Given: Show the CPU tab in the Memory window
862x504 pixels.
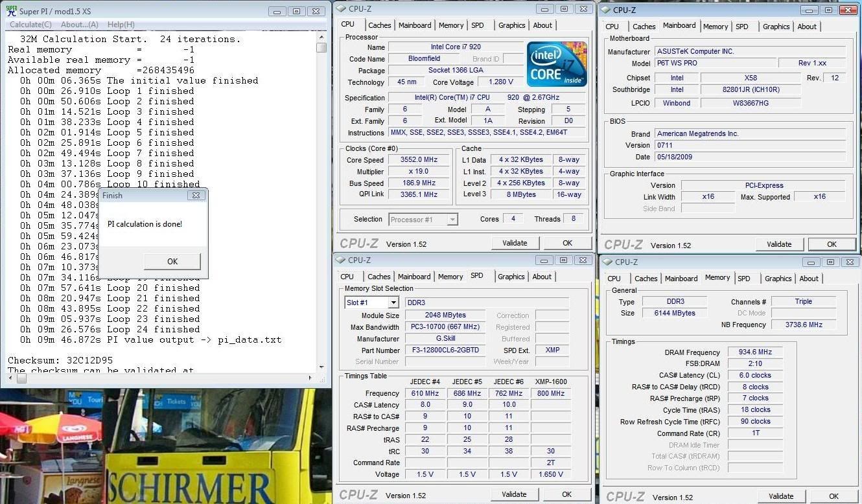Looking at the screenshot, I should [x=614, y=279].
